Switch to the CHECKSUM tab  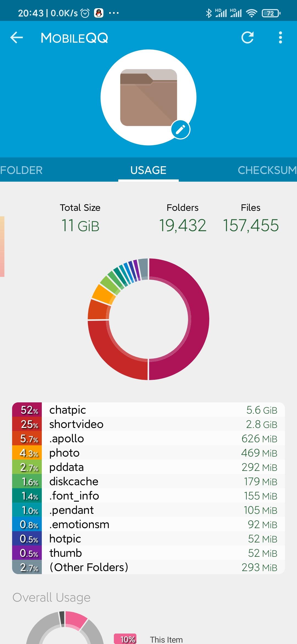(x=267, y=170)
